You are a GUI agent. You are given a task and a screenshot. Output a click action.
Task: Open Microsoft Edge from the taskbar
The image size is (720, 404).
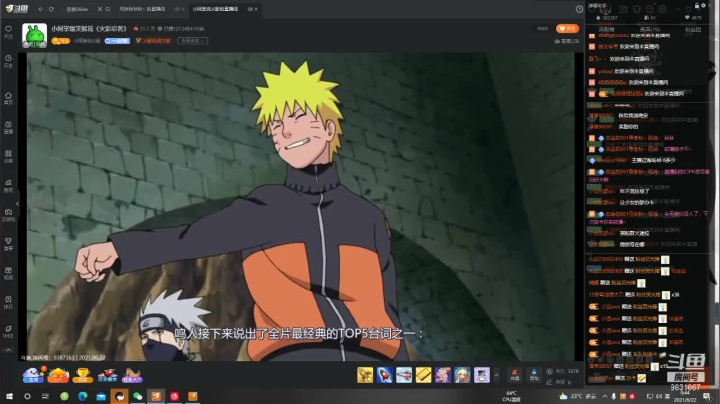pos(83,396)
